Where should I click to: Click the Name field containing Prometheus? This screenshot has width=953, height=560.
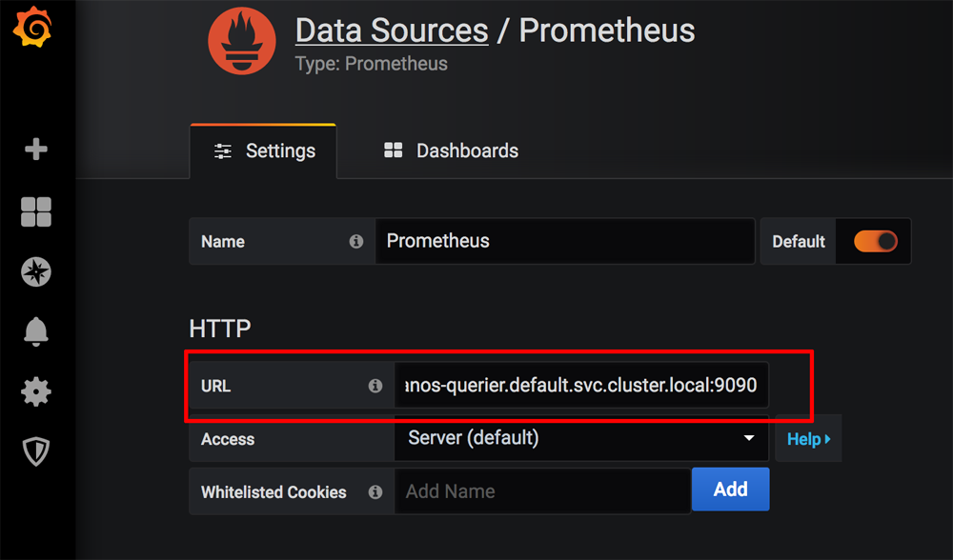[x=564, y=242]
